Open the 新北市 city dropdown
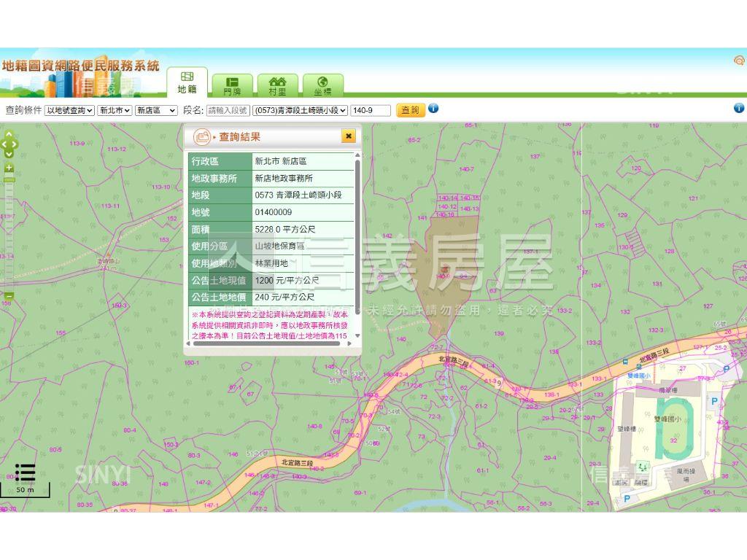The width and height of the screenshot is (747, 560). (115, 111)
